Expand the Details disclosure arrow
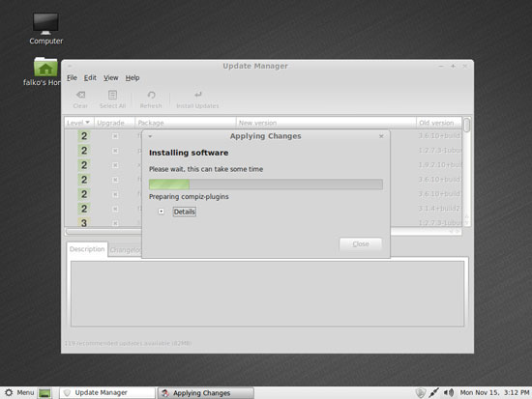The height and width of the screenshot is (399, 532). (x=162, y=212)
